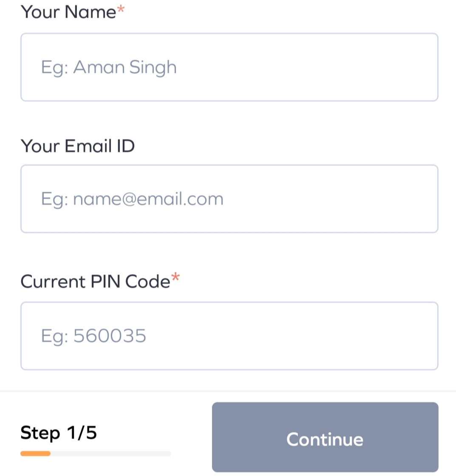Click the "Your Name" field label
Image resolution: width=456 pixels, height=476 pixels.
click(68, 12)
